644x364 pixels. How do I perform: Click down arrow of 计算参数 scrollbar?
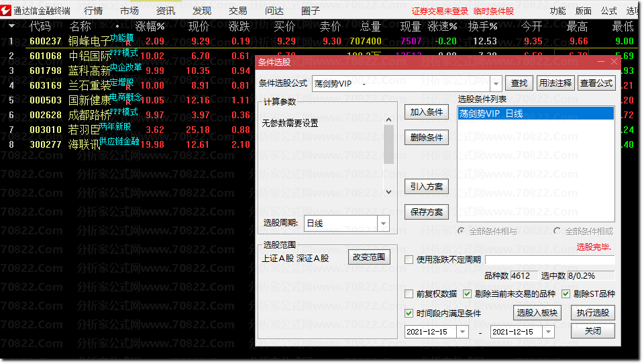click(x=388, y=191)
